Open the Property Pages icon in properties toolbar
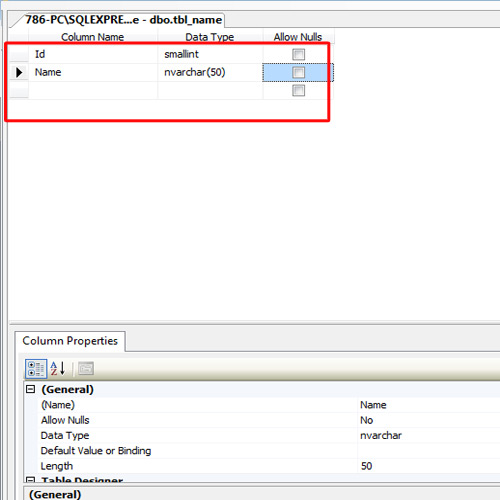500x500 pixels. click(x=86, y=369)
